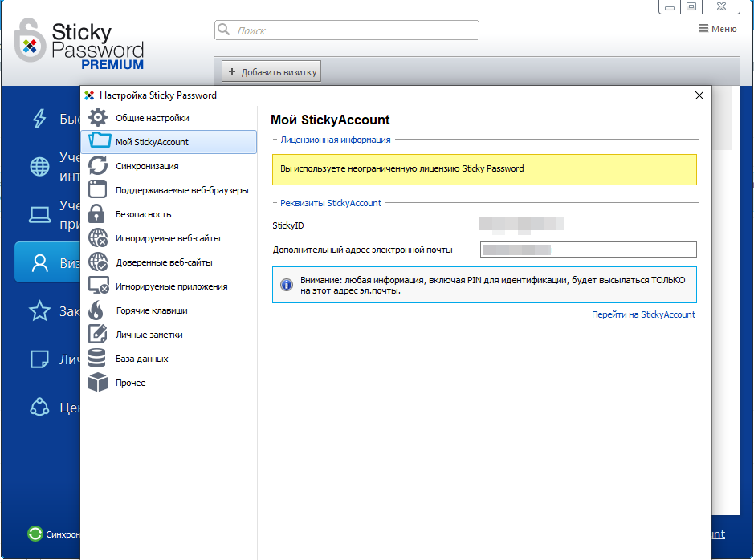
Task: Maximize the Sticky Password main window
Action: 691,6
